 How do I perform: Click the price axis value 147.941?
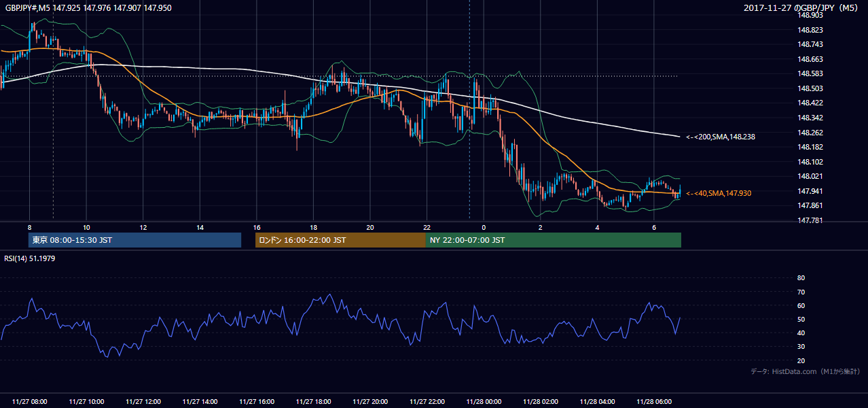[x=809, y=191]
